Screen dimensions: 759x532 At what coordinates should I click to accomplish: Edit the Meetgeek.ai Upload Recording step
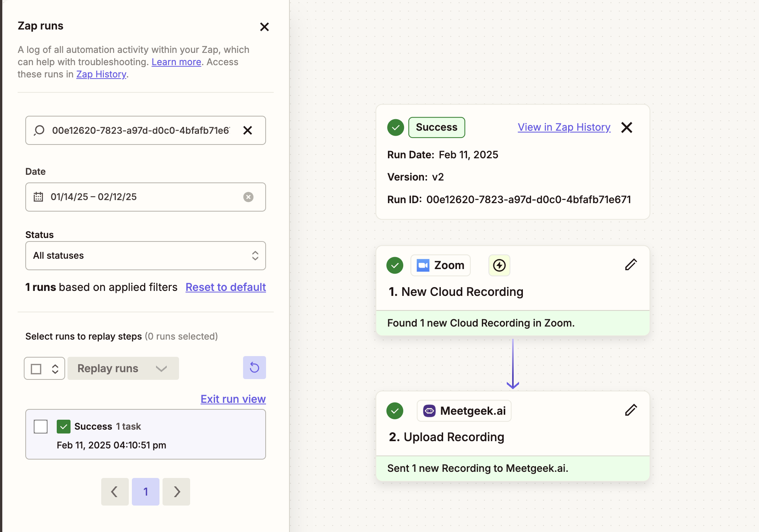point(631,410)
